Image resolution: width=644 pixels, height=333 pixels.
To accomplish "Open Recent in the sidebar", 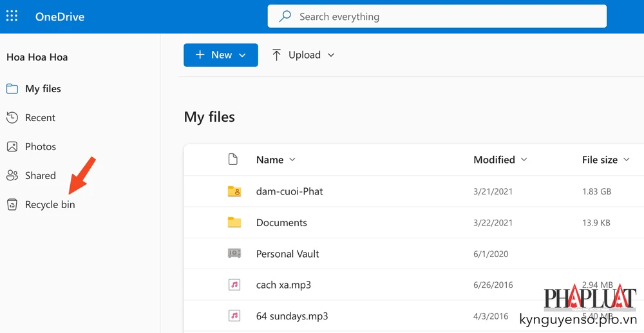I will pos(40,117).
